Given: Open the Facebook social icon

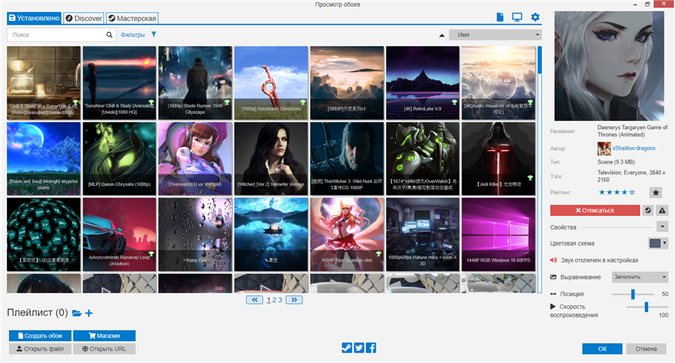Looking at the screenshot, I should pos(371,347).
